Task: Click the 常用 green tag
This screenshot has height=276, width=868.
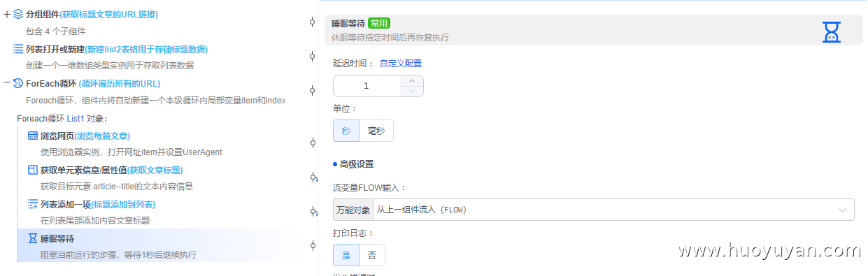Action: point(379,23)
